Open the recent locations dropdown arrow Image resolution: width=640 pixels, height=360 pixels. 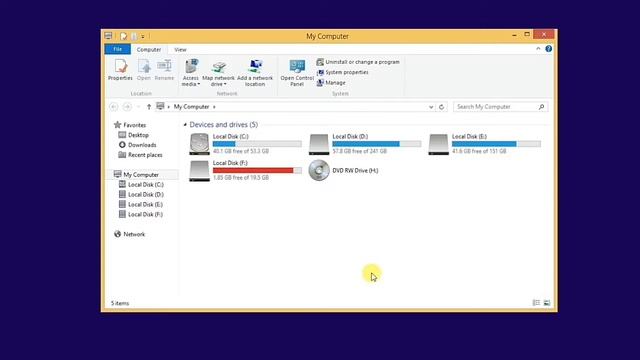pyautogui.click(x=138, y=107)
